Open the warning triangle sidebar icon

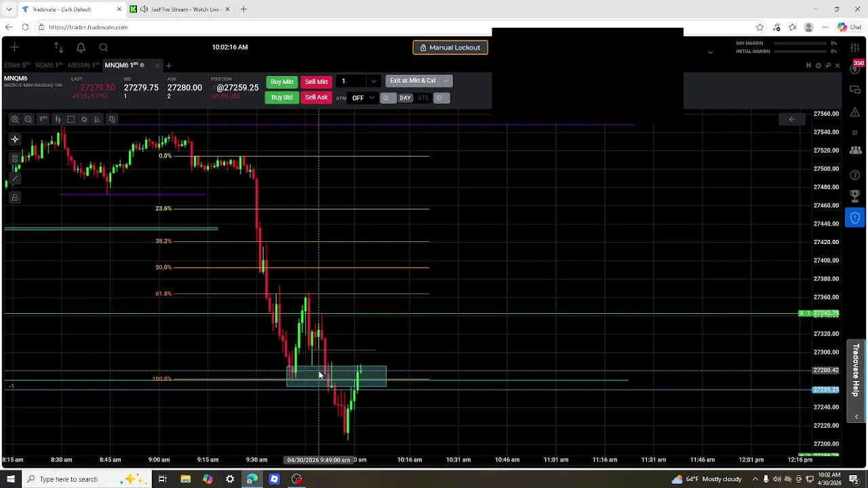[x=855, y=112]
